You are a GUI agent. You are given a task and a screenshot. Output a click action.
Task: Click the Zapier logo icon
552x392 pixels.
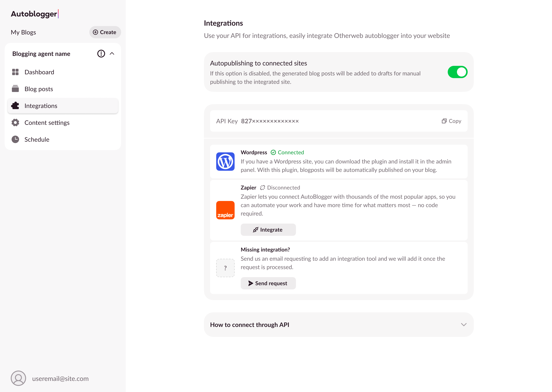(x=225, y=210)
